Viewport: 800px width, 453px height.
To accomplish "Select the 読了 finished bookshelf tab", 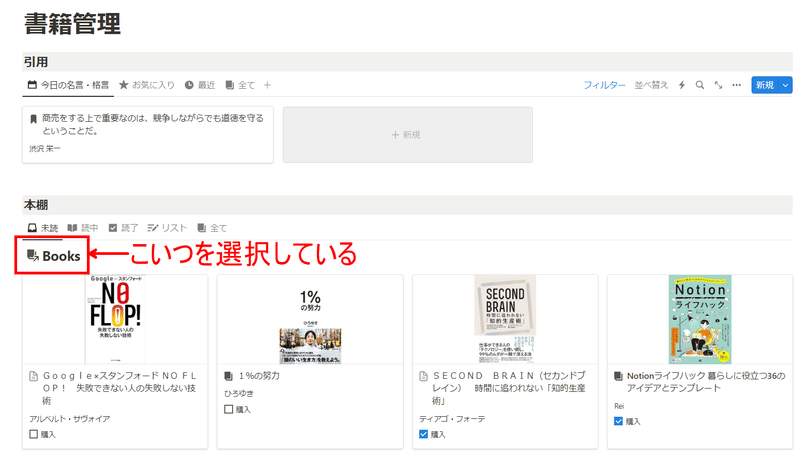I will 123,228.
